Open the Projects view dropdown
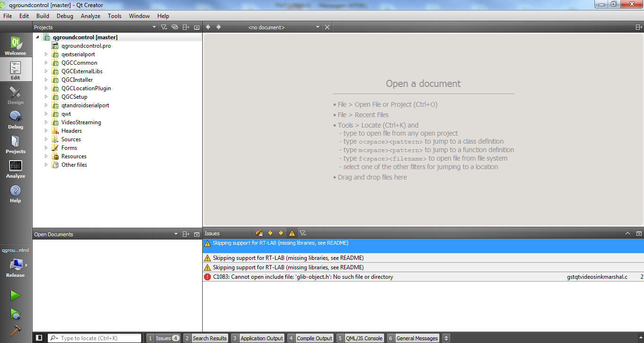 coord(154,27)
